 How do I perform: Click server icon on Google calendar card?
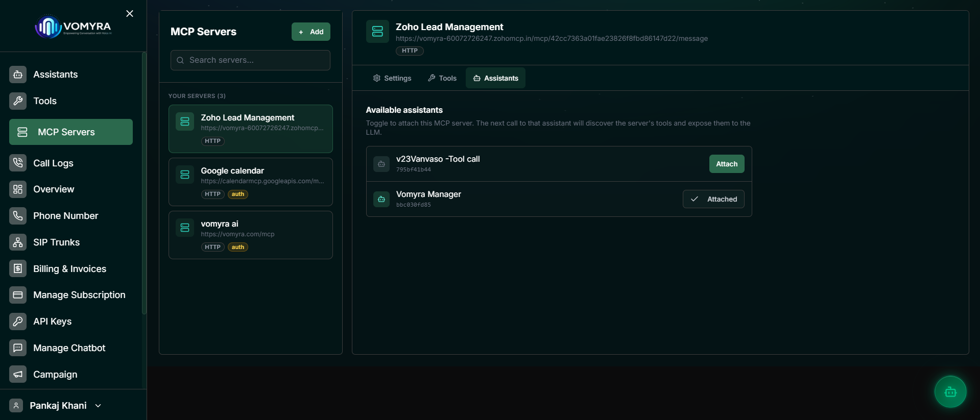click(x=185, y=175)
